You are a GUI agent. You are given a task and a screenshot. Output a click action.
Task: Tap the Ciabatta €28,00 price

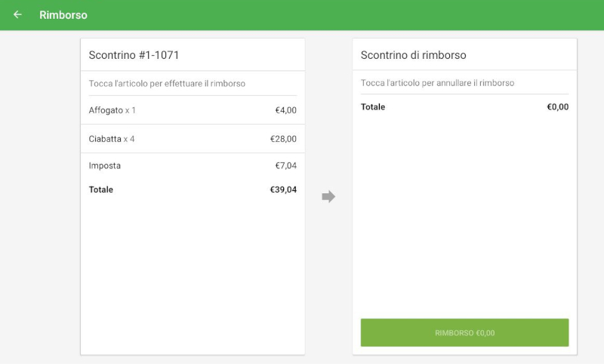point(283,139)
